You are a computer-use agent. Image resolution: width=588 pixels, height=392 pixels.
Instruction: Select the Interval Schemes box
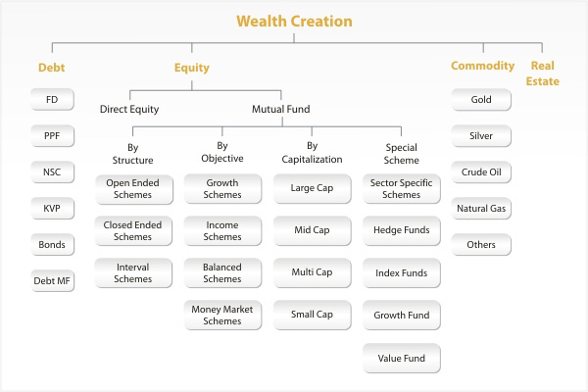tap(133, 273)
